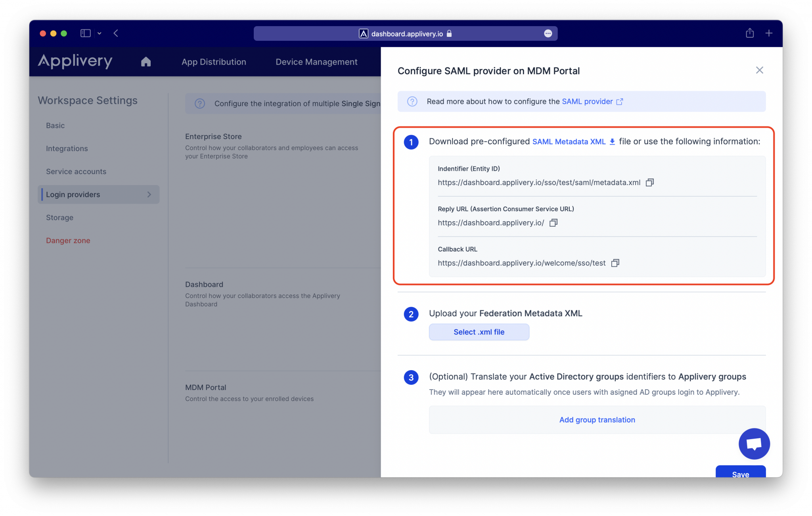This screenshot has width=812, height=516.
Task: Click the Applivery logo
Action: pyautogui.click(x=75, y=61)
